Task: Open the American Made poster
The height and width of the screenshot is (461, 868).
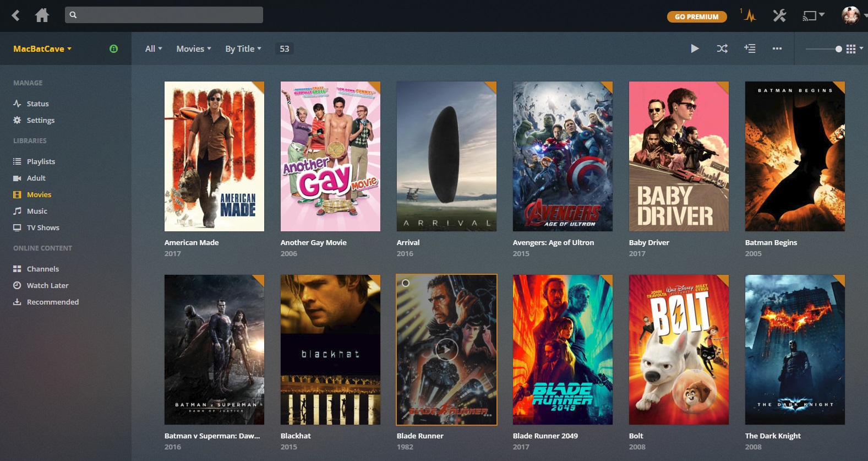Action: pyautogui.click(x=214, y=156)
